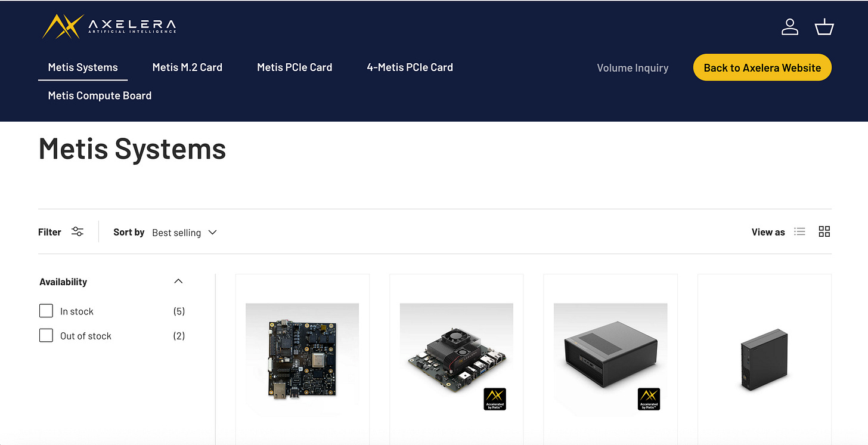Click the Volume Inquiry link
The height and width of the screenshot is (445, 868).
pos(633,68)
